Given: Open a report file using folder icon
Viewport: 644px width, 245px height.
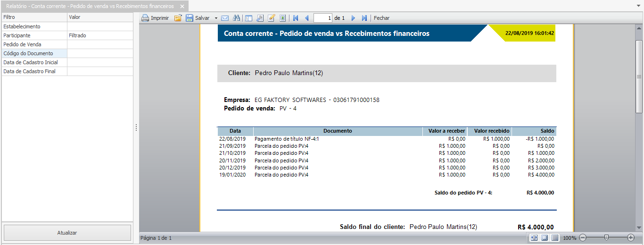Looking at the screenshot, I should pyautogui.click(x=178, y=18).
